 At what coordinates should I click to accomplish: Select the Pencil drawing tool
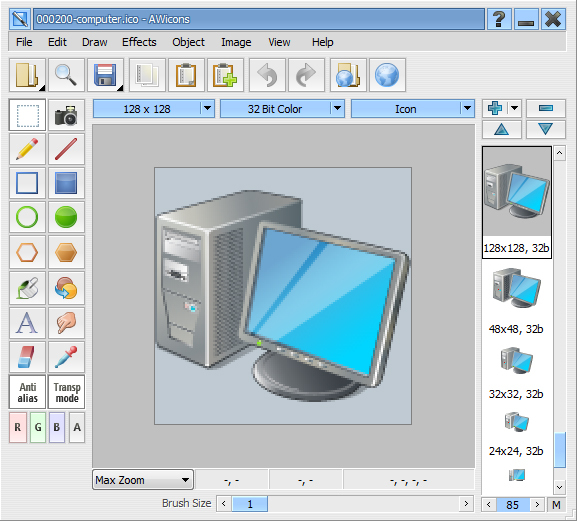point(27,149)
